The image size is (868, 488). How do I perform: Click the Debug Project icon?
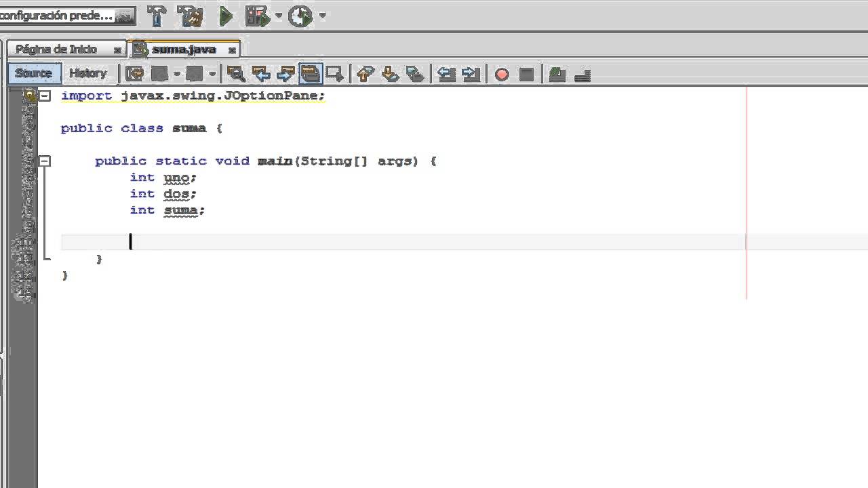(x=258, y=16)
